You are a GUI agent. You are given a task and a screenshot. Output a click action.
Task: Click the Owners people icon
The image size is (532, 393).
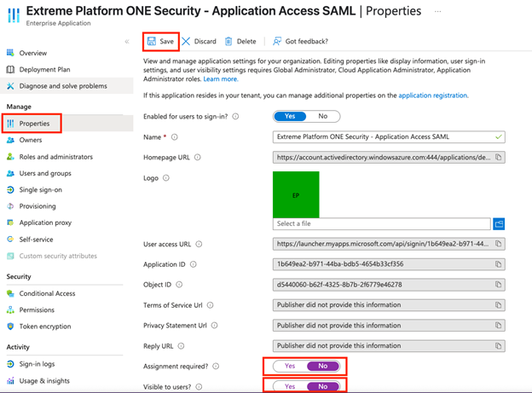(10, 140)
